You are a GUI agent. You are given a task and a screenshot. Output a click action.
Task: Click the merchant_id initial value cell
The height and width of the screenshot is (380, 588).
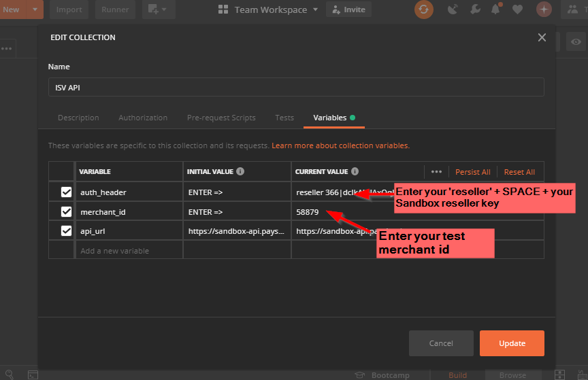pyautogui.click(x=237, y=211)
